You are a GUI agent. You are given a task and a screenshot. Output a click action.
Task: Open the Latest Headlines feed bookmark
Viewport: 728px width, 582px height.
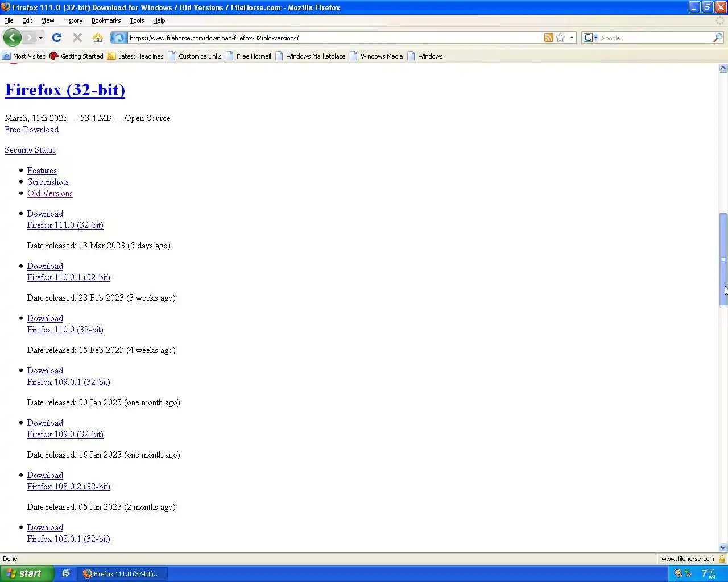tap(135, 56)
